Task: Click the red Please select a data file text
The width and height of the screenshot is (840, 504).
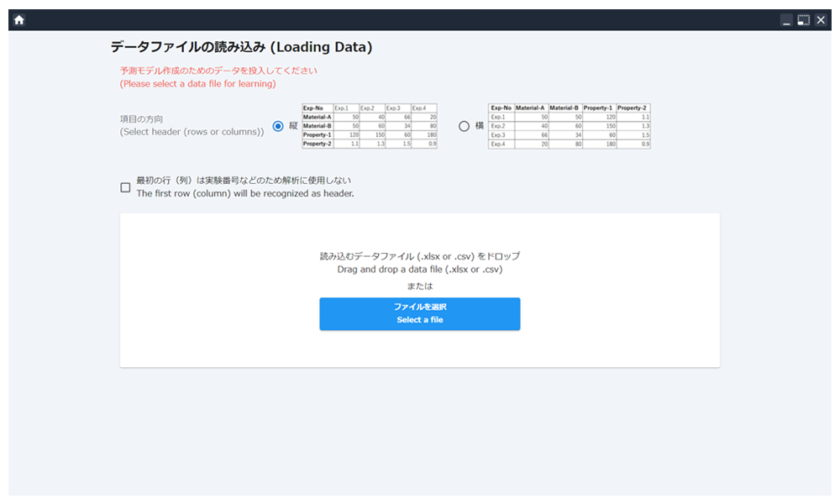Action: (197, 84)
